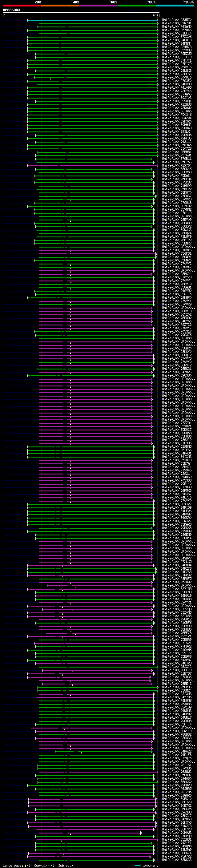Click hit label UniRef100_B3L5A9
This screenshot has width=197, height=868.
pyautogui.click(x=177, y=850)
